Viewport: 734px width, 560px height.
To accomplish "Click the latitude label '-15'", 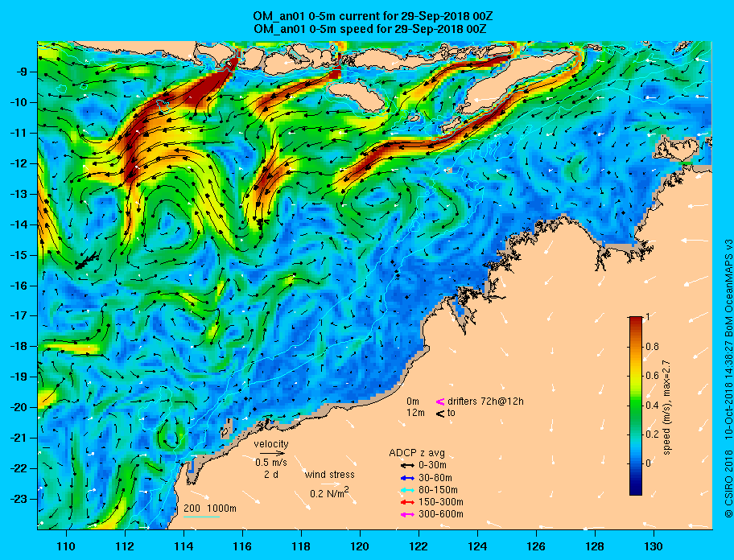I will pyautogui.click(x=19, y=255).
